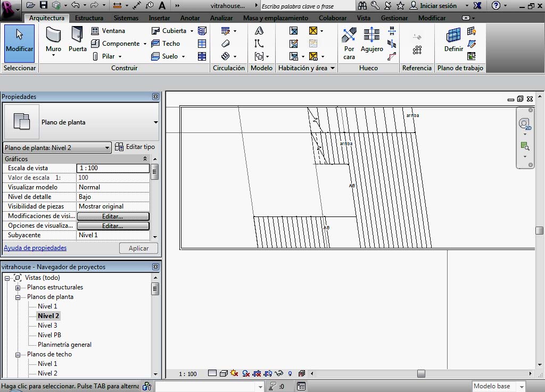Switch to the Estructura ribbon tab
The height and width of the screenshot is (392, 545).
[x=89, y=18]
